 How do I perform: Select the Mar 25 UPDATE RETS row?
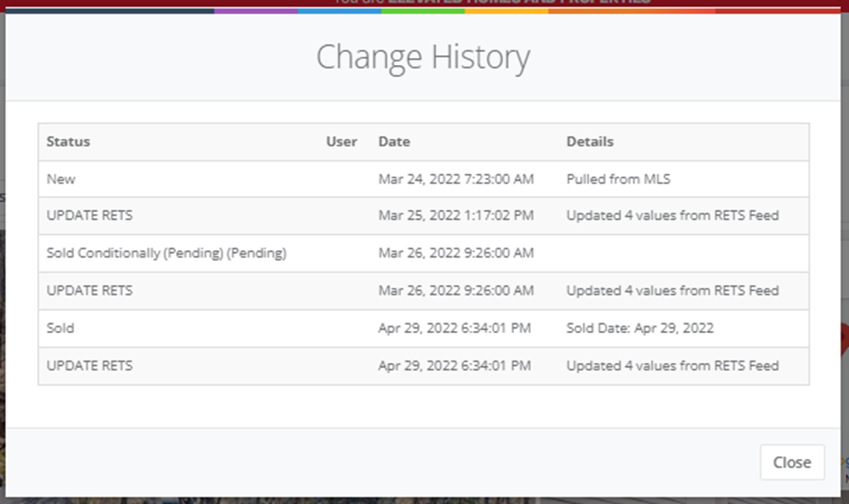(423, 216)
